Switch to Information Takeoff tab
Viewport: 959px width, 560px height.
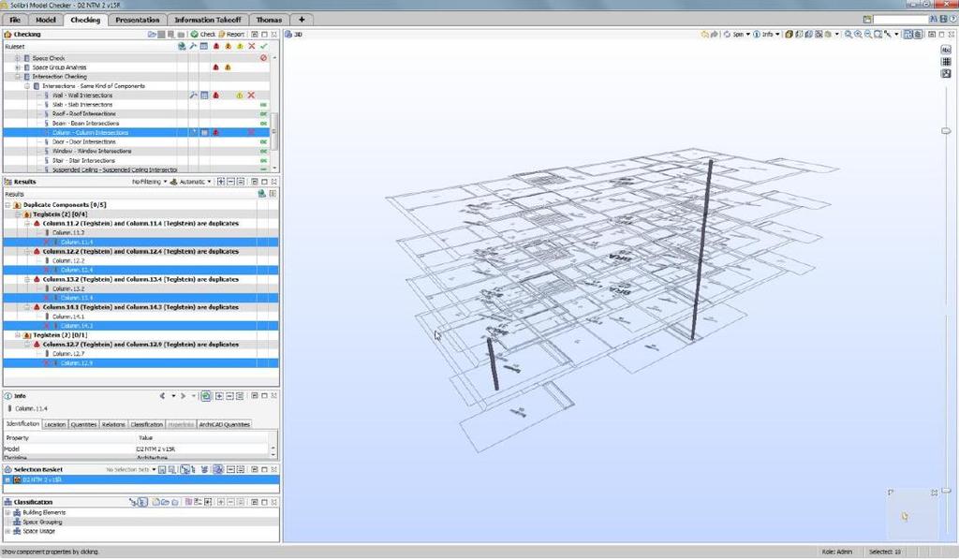pyautogui.click(x=208, y=21)
